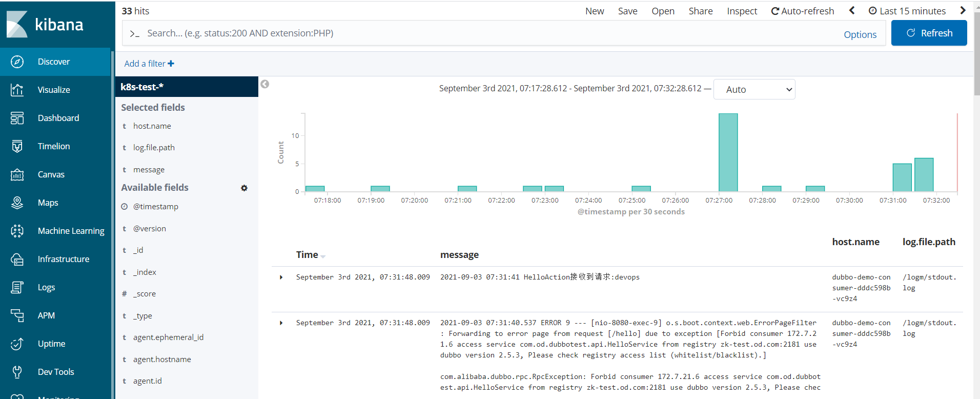Click the gear icon next to Available fields

tap(244, 188)
